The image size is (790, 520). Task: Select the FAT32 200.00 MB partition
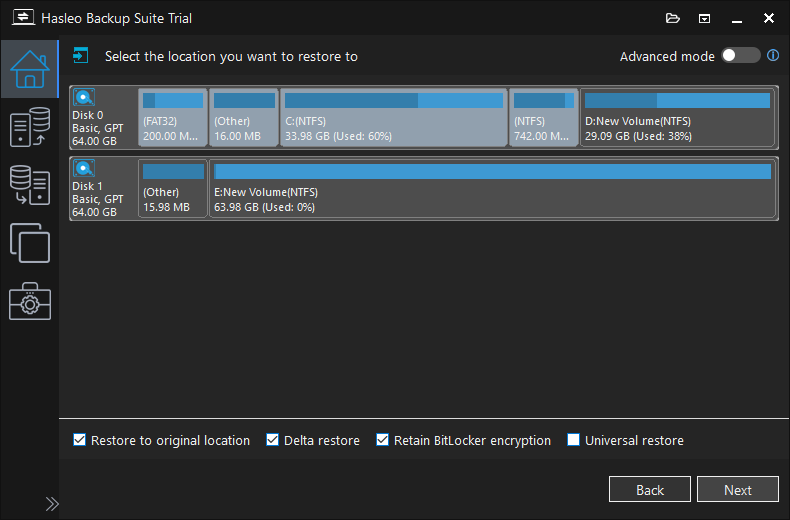(173, 117)
